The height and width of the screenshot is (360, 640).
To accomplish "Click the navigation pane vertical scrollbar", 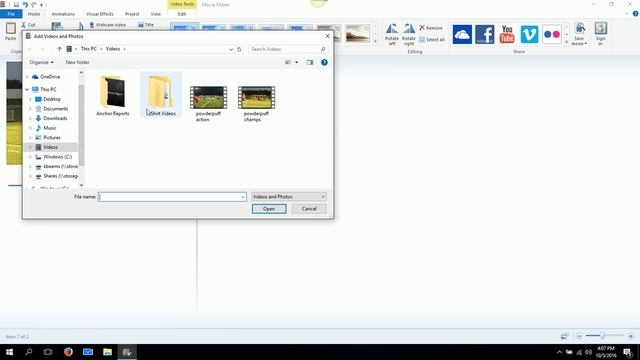I will [81, 124].
